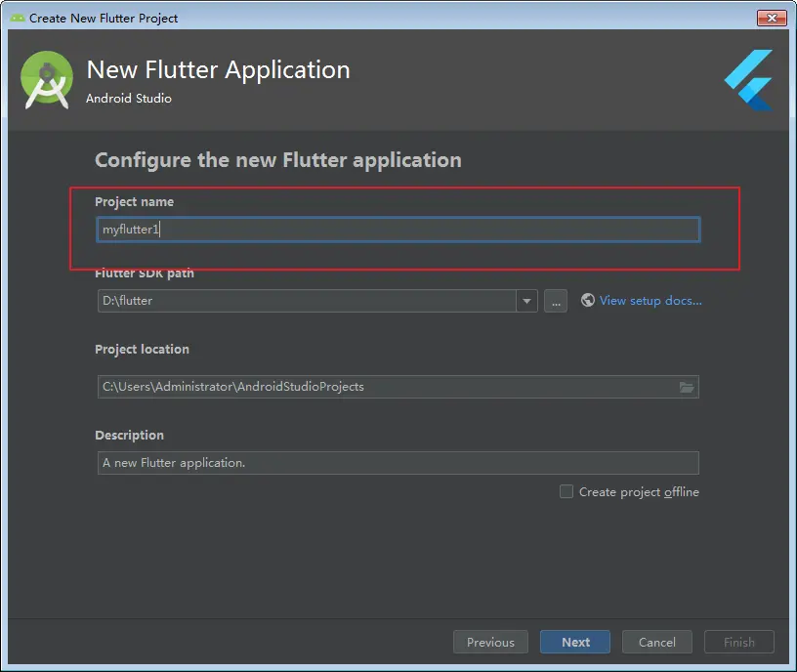Click the globe icon beside View setup docs

[587, 300]
